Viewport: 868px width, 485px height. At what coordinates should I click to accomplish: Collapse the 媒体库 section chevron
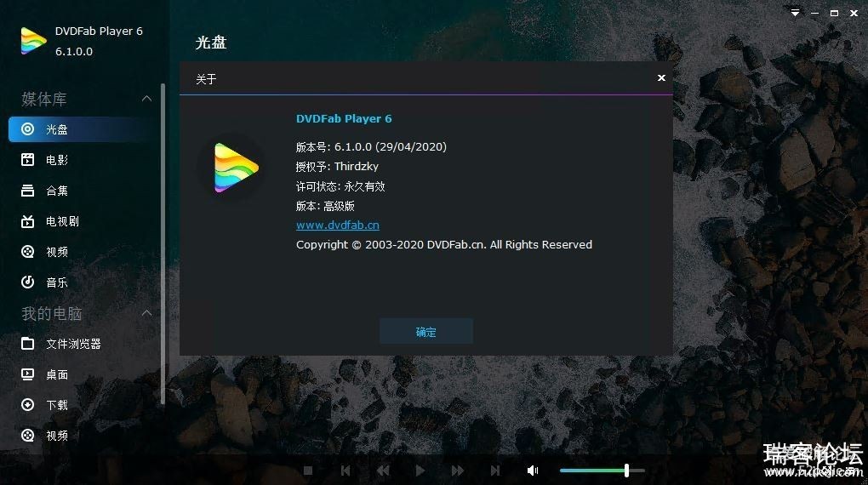(146, 99)
